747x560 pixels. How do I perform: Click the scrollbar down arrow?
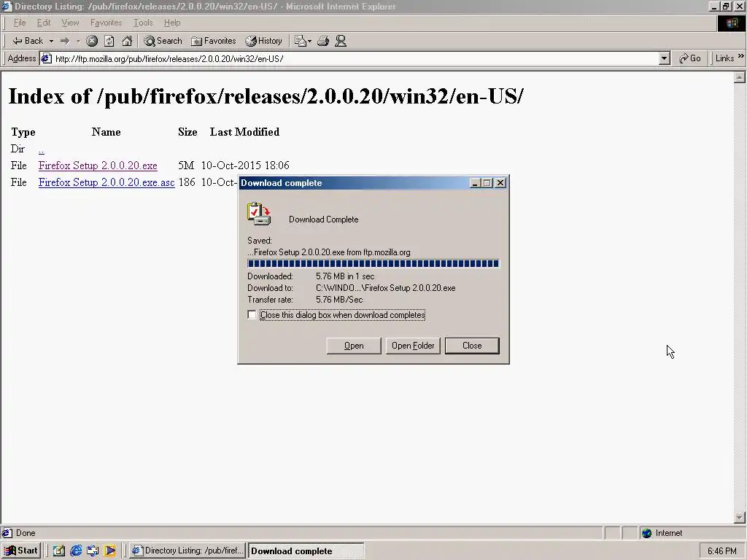740,517
